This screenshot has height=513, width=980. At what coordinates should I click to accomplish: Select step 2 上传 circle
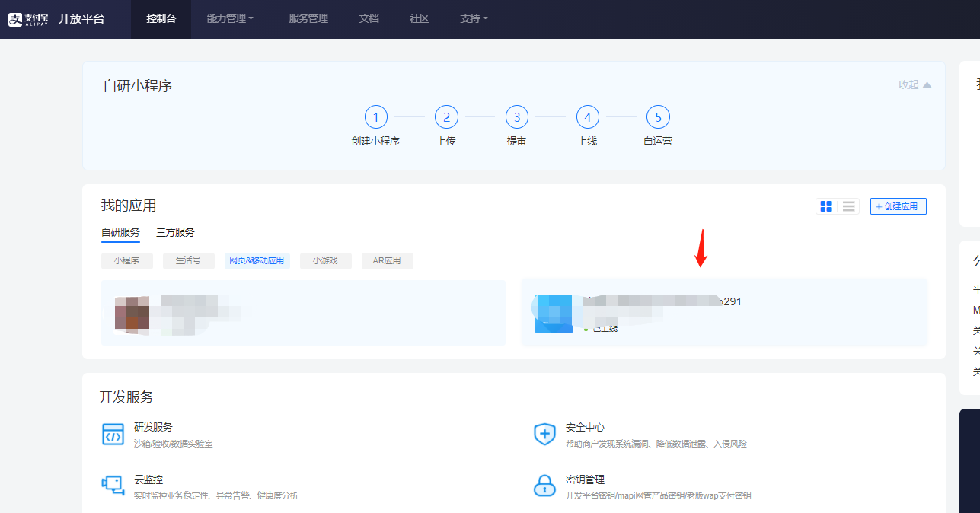[446, 117]
